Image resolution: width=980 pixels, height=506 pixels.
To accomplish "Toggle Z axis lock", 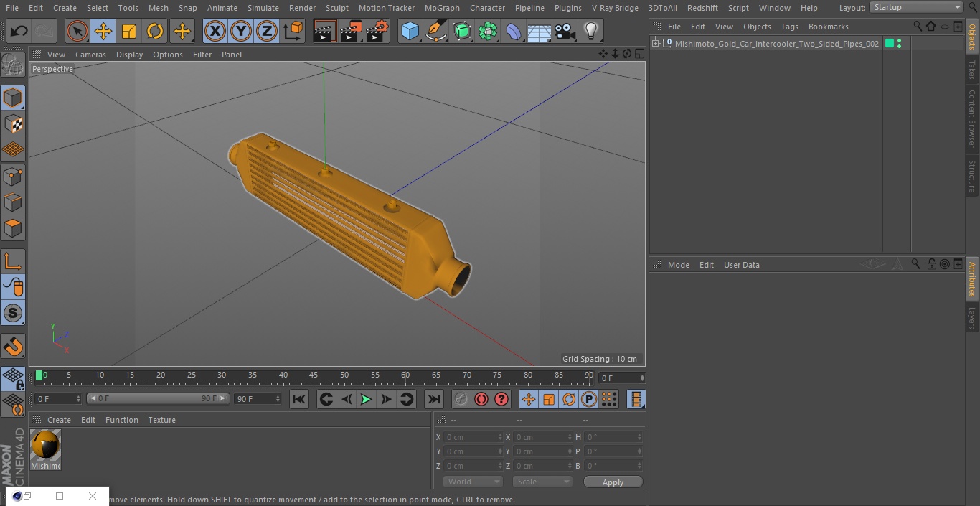I will pyautogui.click(x=267, y=31).
